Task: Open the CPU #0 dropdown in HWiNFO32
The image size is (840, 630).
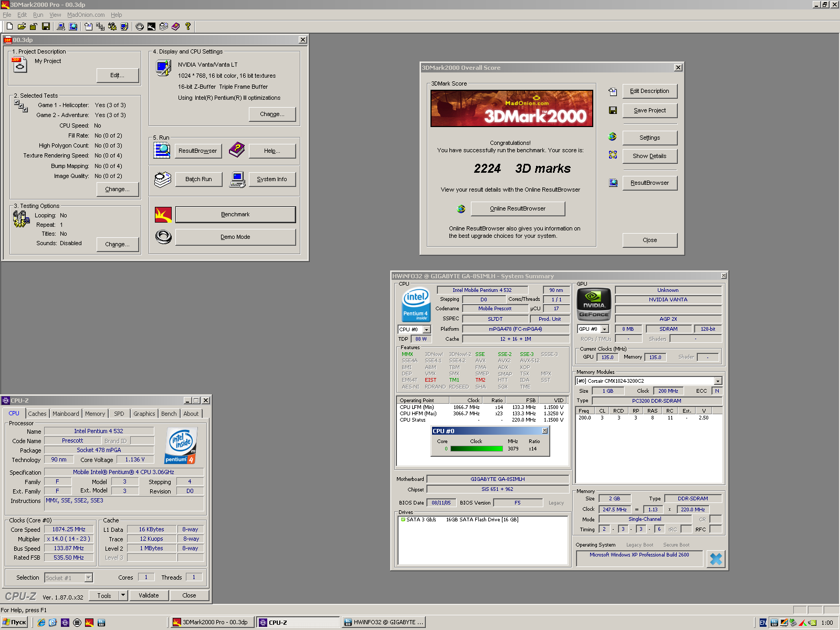Action: 426,330
